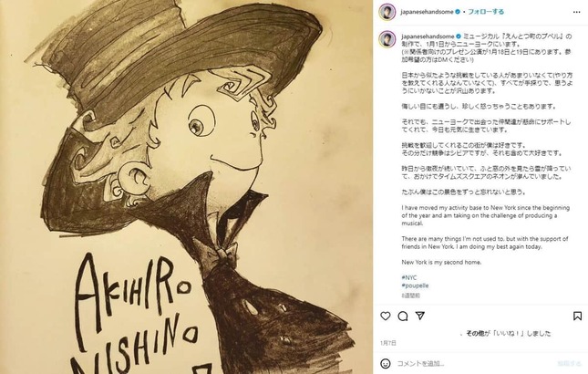Open the #poupelle hashtag
Image resolution: width=588 pixels, height=374 pixels.
point(415,286)
